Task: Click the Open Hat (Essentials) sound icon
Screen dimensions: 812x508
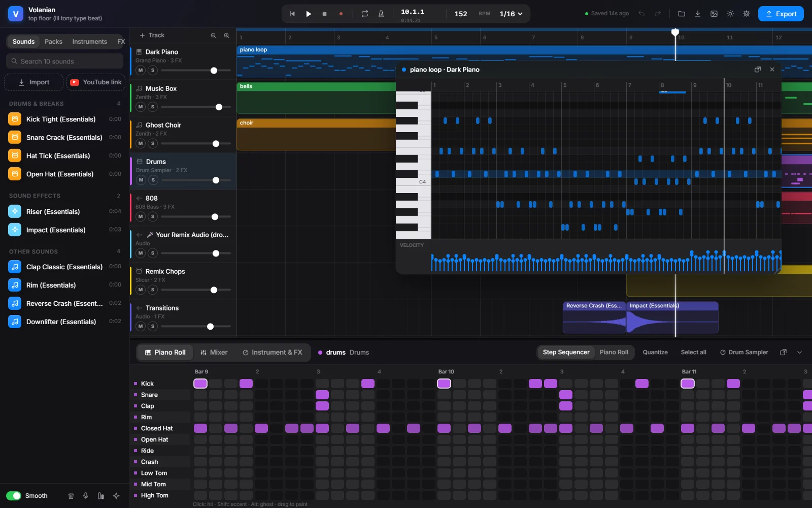Action: pos(15,174)
